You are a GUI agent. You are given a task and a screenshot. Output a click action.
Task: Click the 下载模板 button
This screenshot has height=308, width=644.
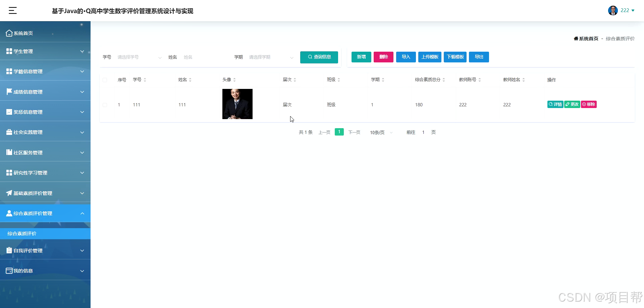pos(455,57)
